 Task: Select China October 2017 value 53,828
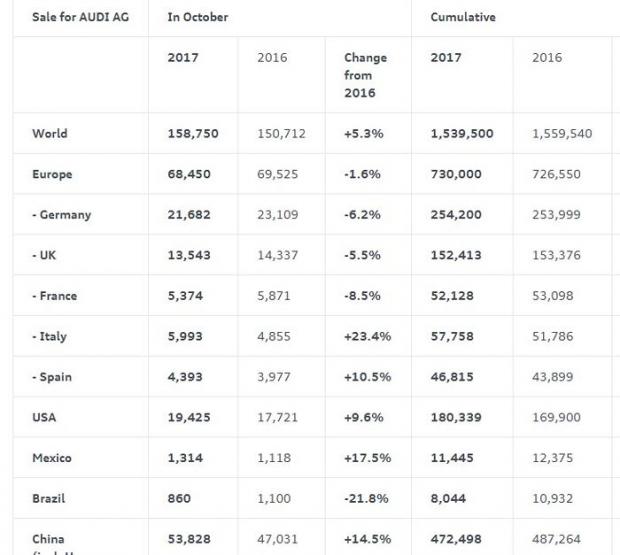click(x=189, y=539)
